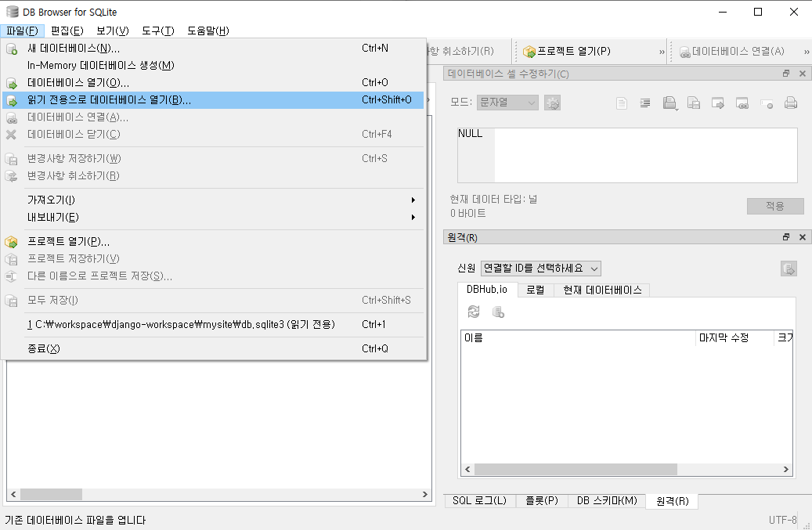Click the 마지막 수정 column header

pos(734,338)
